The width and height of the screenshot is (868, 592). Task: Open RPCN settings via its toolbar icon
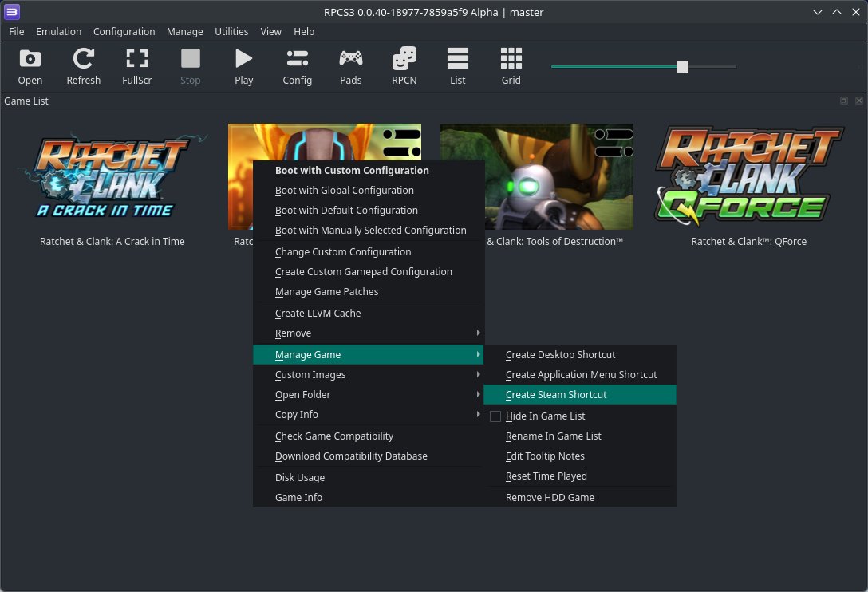point(404,65)
